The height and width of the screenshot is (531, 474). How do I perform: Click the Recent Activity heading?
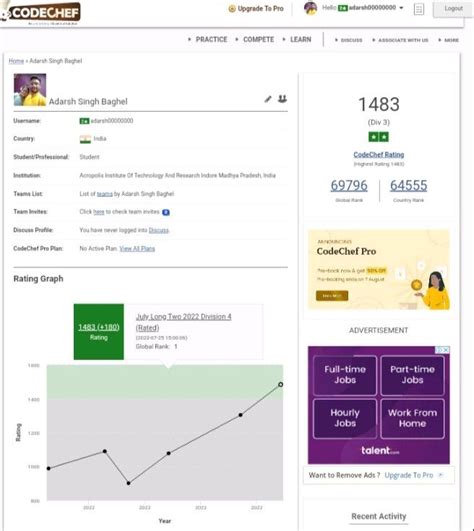[379, 516]
